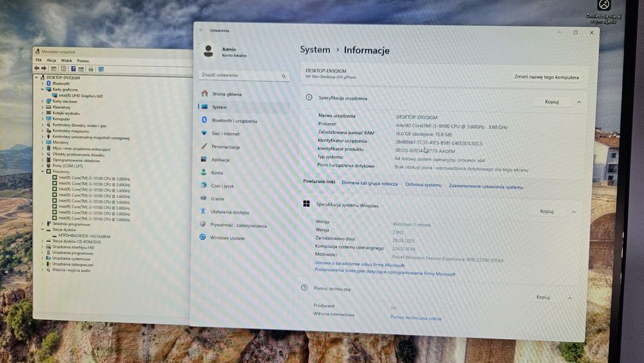Collapse the Procesory node
Image resolution: width=644 pixels, height=363 pixels.
click(x=43, y=172)
